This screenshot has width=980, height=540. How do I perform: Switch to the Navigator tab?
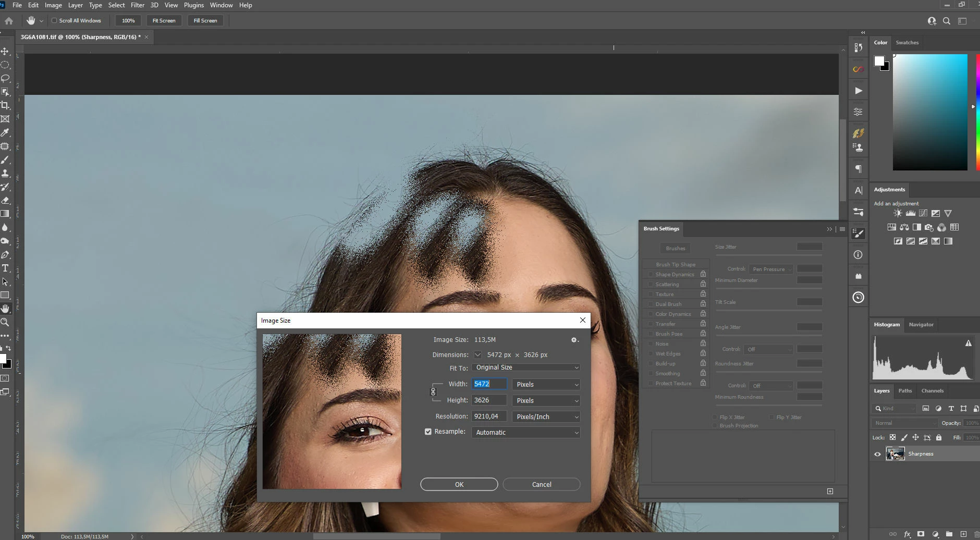pos(921,325)
